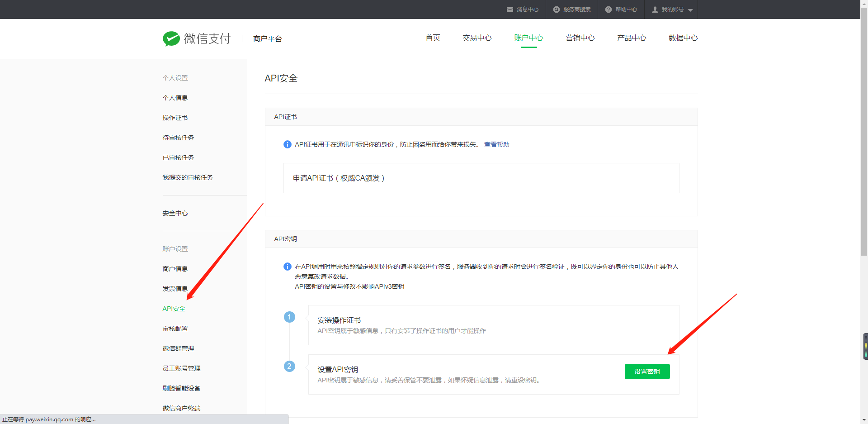Screen dimensions: 868x424
Task: Click the 设置密钥 green button
Action: tap(647, 372)
